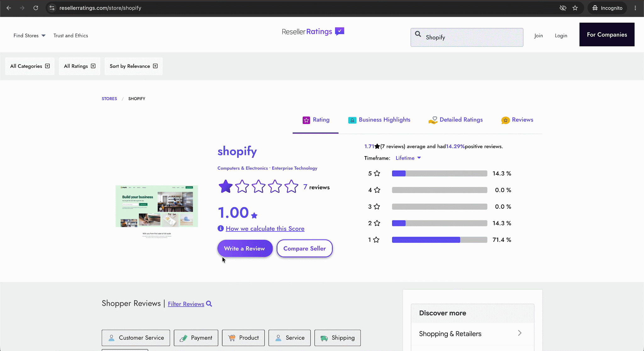Viewport: 644px width, 351px height.
Task: Bookmark this page with the star icon
Action: pos(575,8)
